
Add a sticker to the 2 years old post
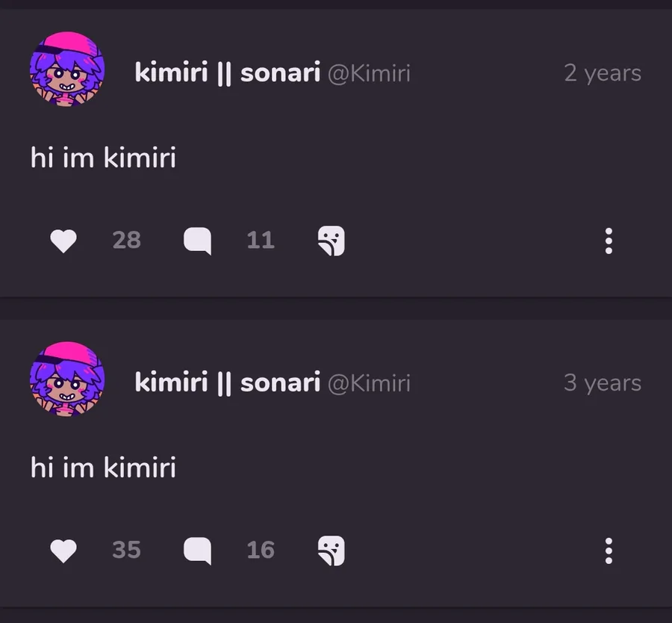332,241
